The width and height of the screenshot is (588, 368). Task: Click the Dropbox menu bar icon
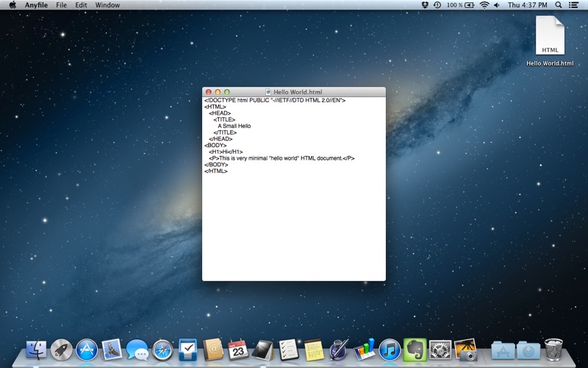point(425,5)
